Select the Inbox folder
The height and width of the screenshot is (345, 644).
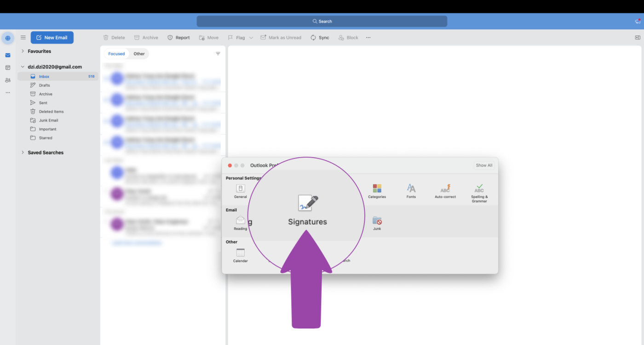(x=58, y=76)
